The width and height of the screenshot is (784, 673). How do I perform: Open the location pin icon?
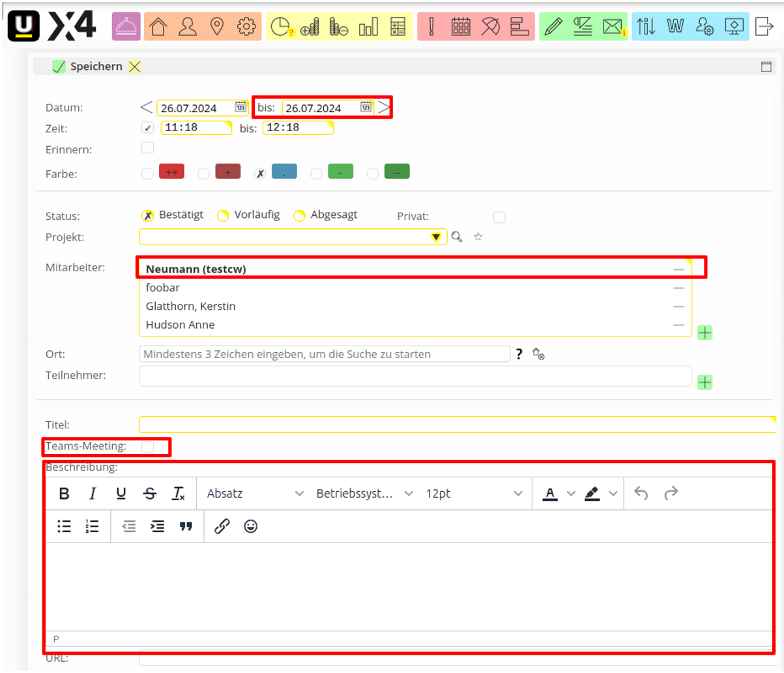(217, 27)
